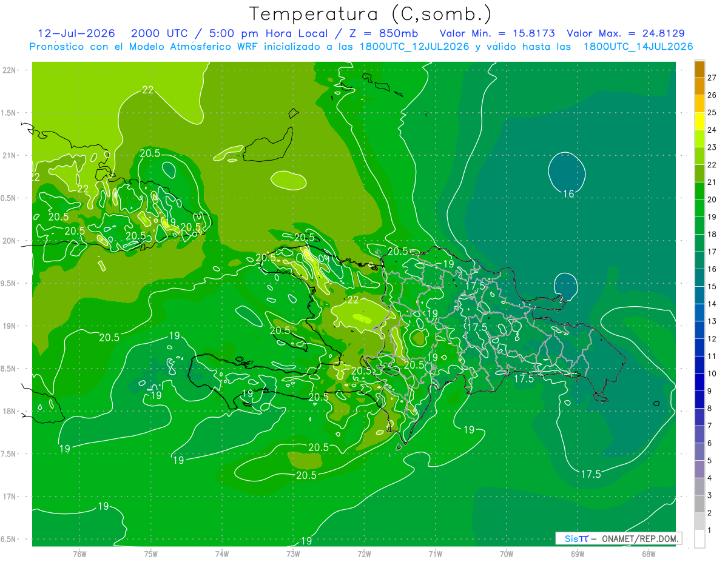Click the "70W" longitude axis label
The height and width of the screenshot is (562, 728).
[506, 554]
